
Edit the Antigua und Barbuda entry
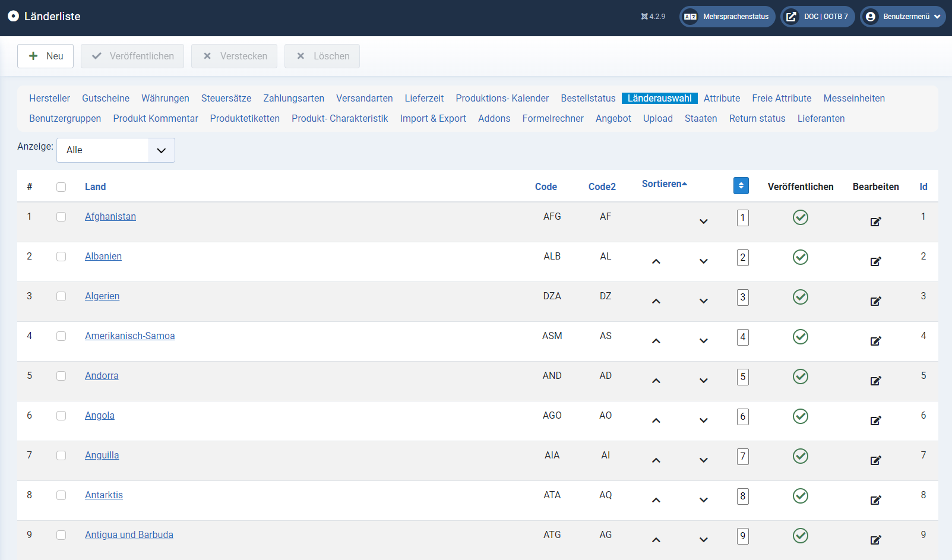click(x=875, y=540)
